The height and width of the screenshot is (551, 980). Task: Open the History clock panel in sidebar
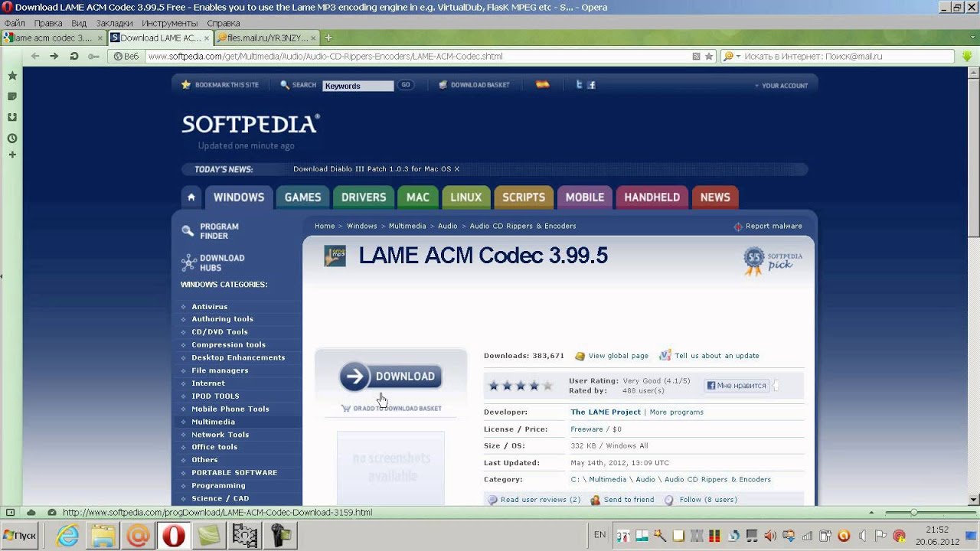click(x=12, y=139)
